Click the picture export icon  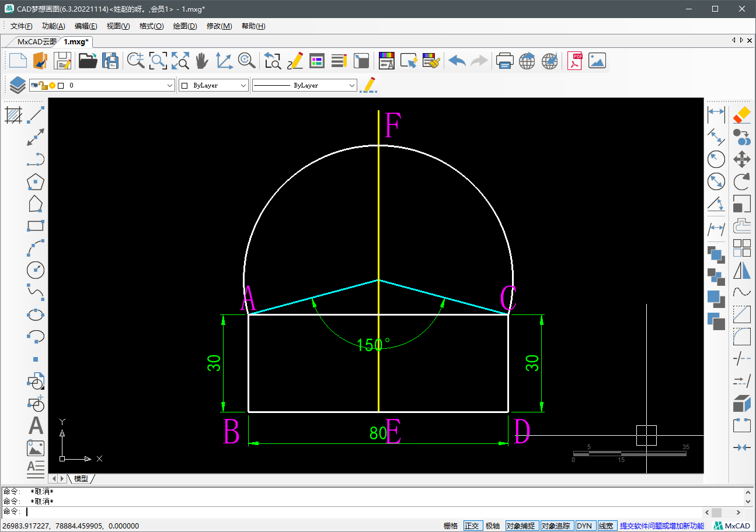597,61
